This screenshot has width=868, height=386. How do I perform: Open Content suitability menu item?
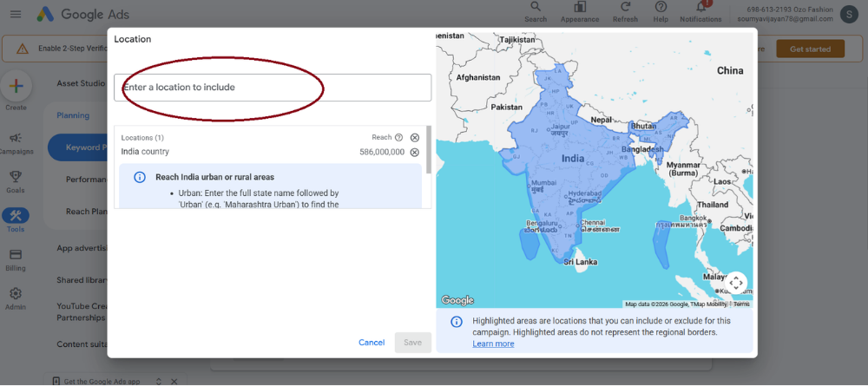click(x=82, y=344)
